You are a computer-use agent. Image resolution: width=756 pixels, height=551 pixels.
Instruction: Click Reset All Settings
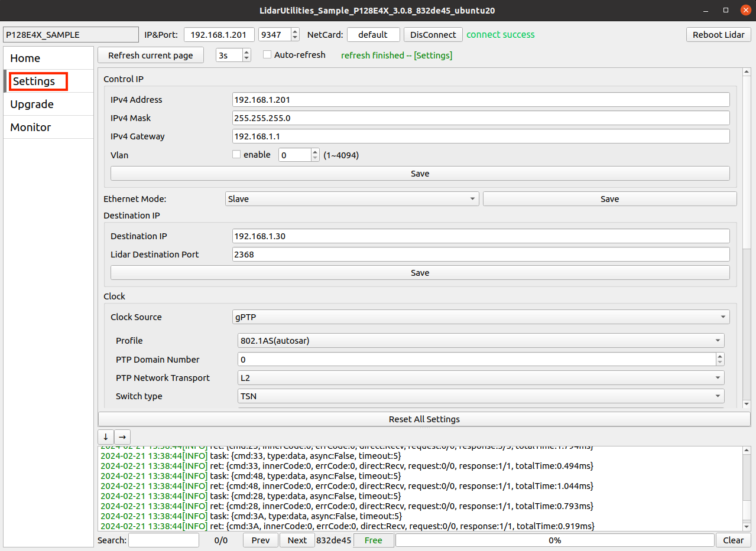(424, 419)
